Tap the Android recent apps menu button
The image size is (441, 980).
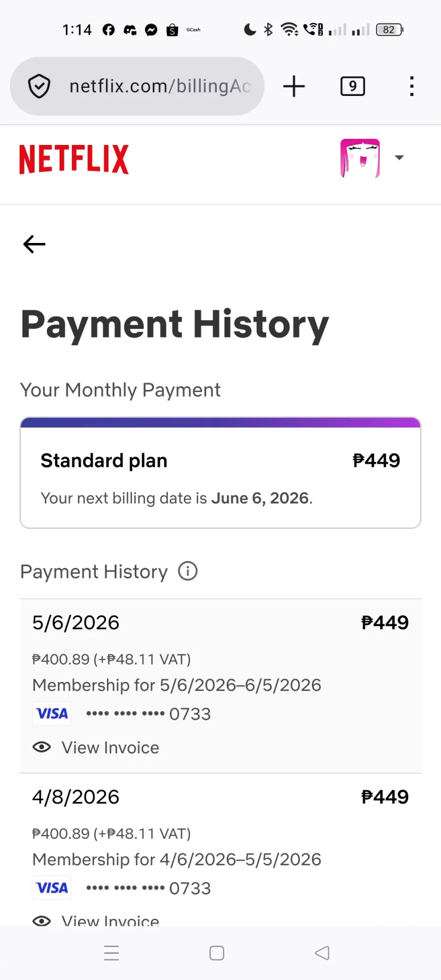[111, 953]
